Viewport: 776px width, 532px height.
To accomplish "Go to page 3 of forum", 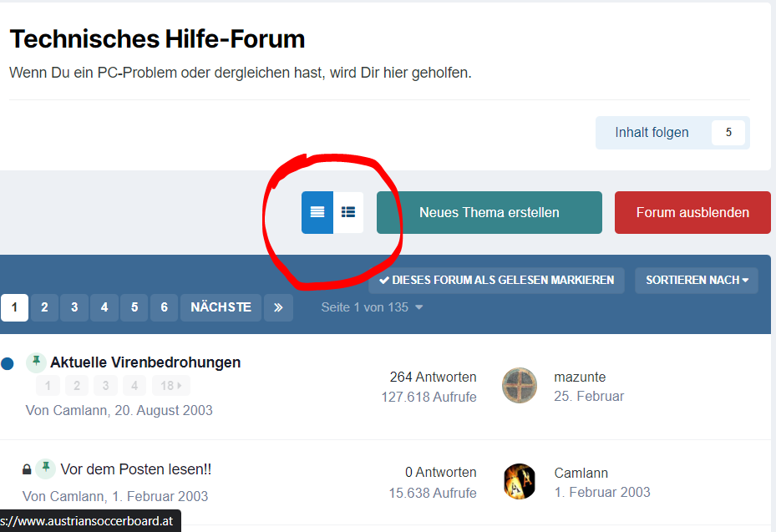I will coord(74,307).
